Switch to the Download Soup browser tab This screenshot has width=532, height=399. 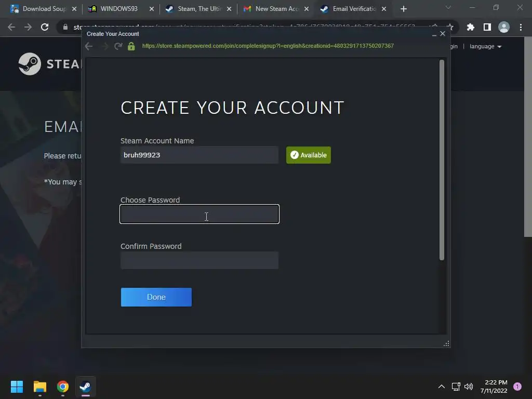coord(43,9)
